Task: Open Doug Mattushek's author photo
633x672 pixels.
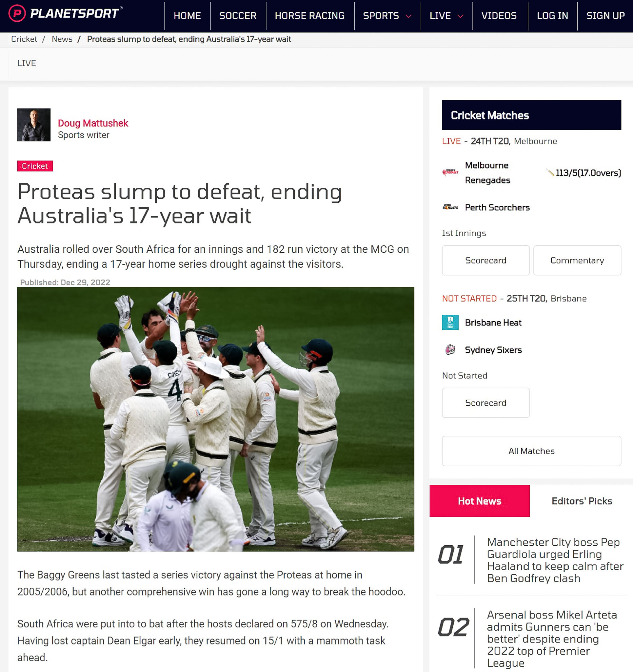Action: coord(34,125)
